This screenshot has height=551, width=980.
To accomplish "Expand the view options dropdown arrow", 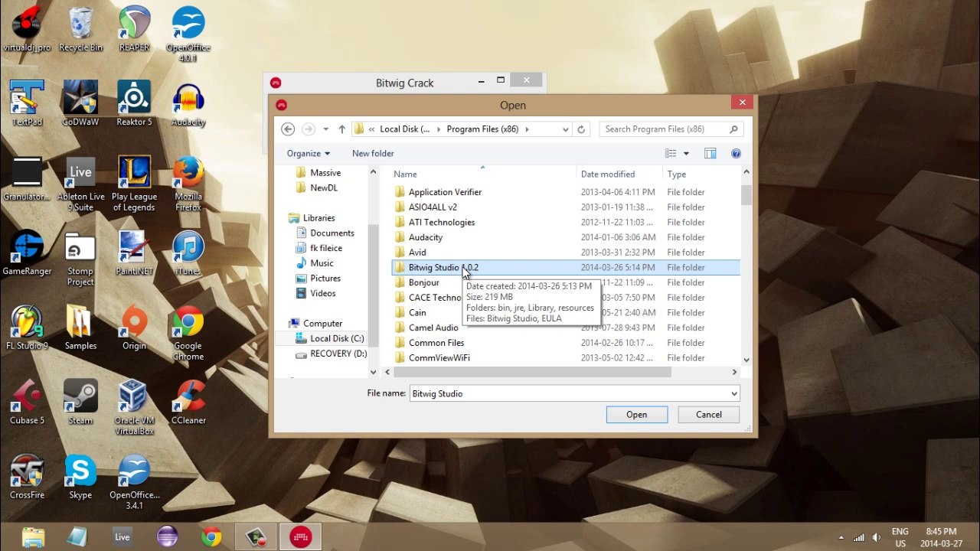I will [x=686, y=154].
